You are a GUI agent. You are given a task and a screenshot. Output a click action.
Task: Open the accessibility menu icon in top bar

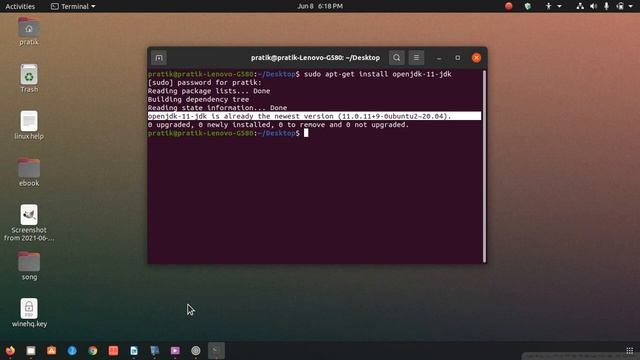coord(549,6)
